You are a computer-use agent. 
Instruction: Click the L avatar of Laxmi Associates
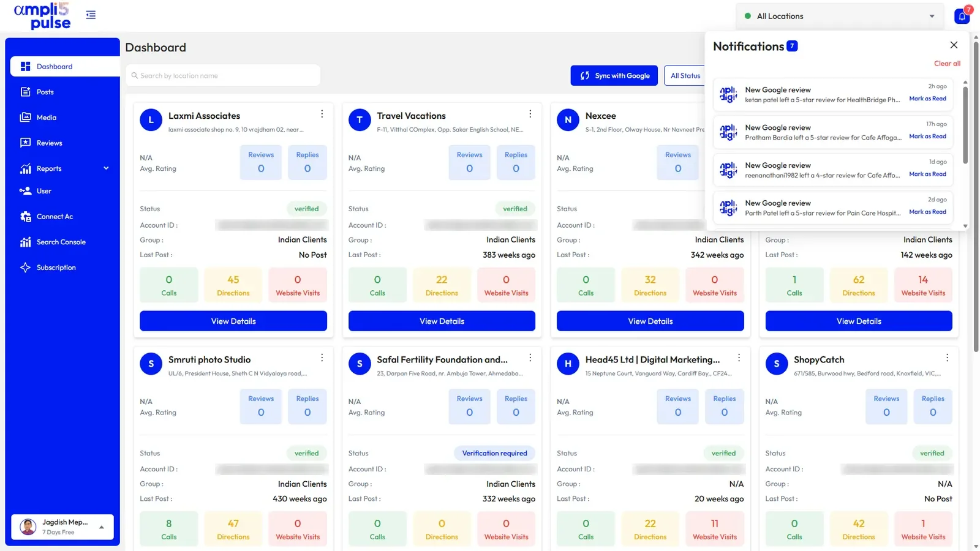151,120
